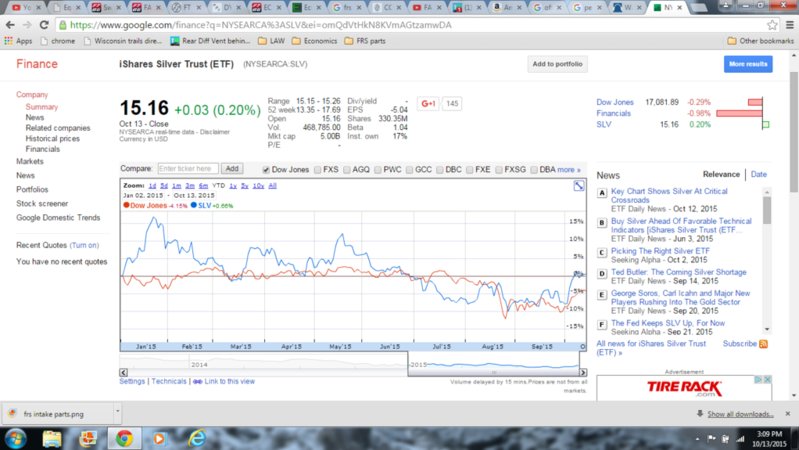Open the Summary sidebar item
Viewport: 799px width, 450px height.
[42, 107]
